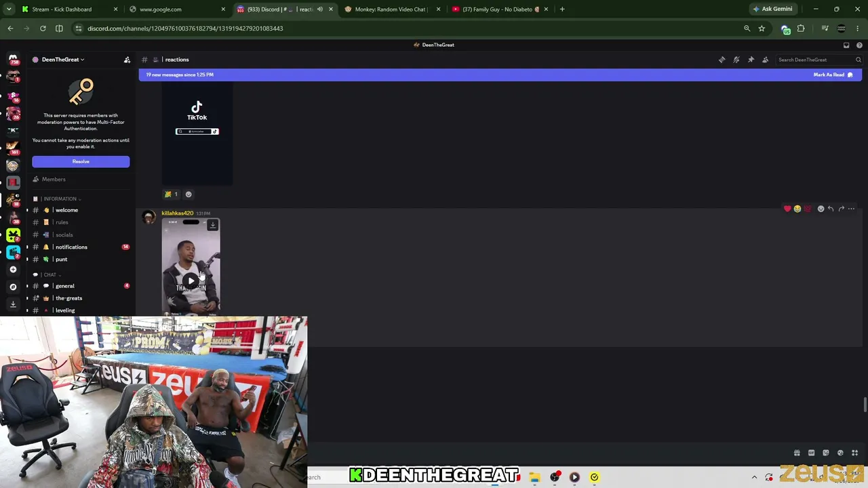Viewport: 868px width, 488px height.
Task: Open the apps launcher in message bar
Action: click(854, 453)
